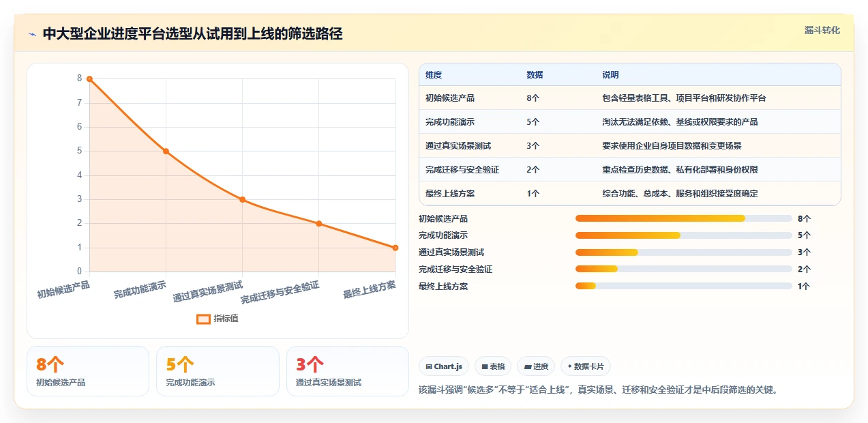Screen dimensions: 868x423
Task: Toggle the 指标值 legend entry of the chart
Action: click(x=217, y=319)
